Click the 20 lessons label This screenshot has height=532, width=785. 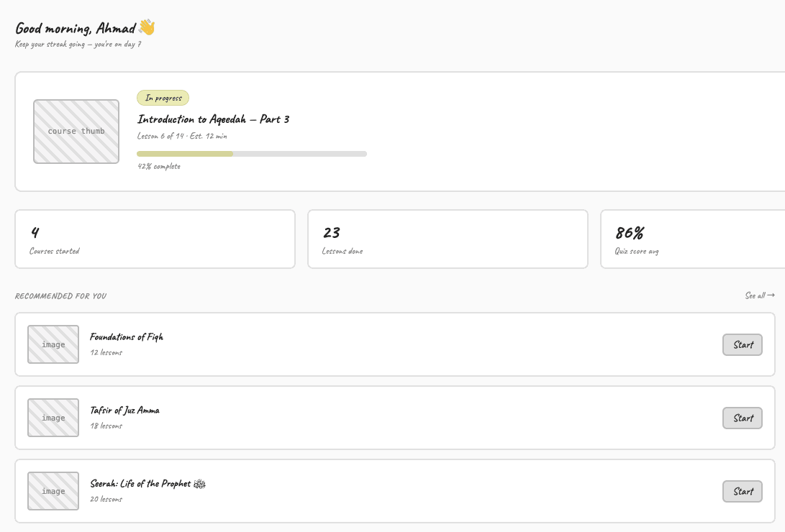(x=106, y=499)
